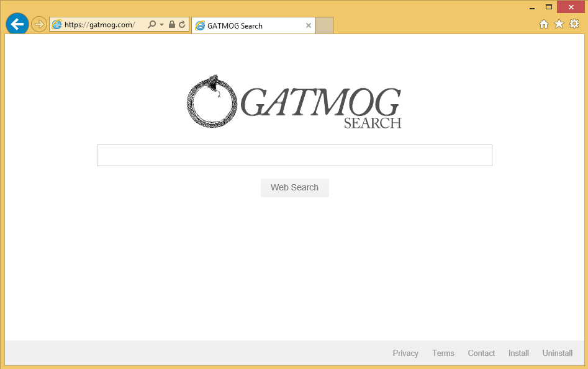Follow the Contact footer link
This screenshot has height=369, width=588.
coord(481,353)
